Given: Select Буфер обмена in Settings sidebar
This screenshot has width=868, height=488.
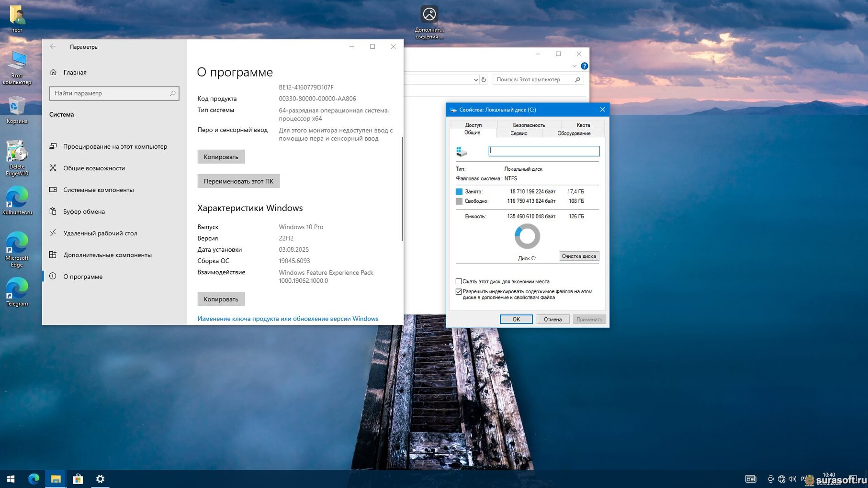Looking at the screenshot, I should pos(84,211).
